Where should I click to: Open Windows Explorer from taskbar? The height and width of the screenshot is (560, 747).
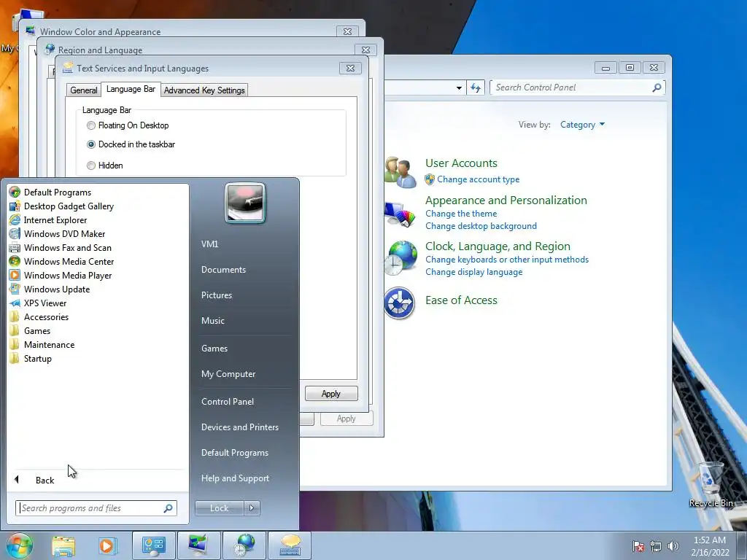point(63,545)
